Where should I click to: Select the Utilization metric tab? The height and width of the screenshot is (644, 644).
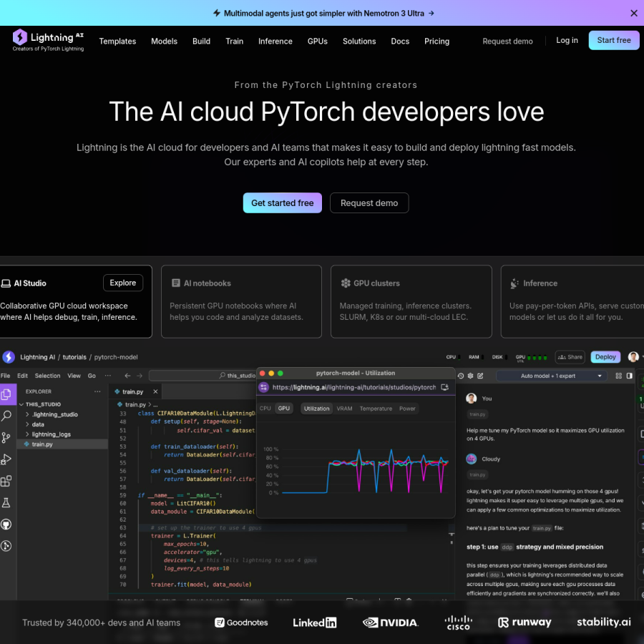click(x=317, y=409)
